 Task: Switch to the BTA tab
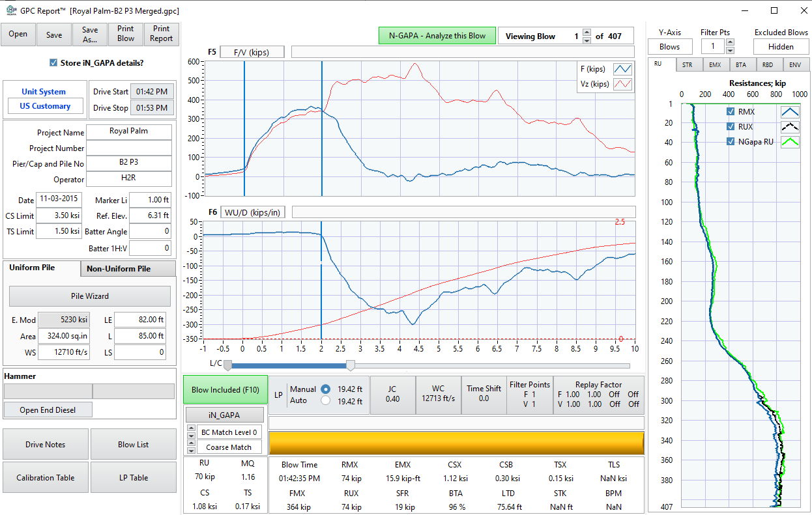click(742, 64)
